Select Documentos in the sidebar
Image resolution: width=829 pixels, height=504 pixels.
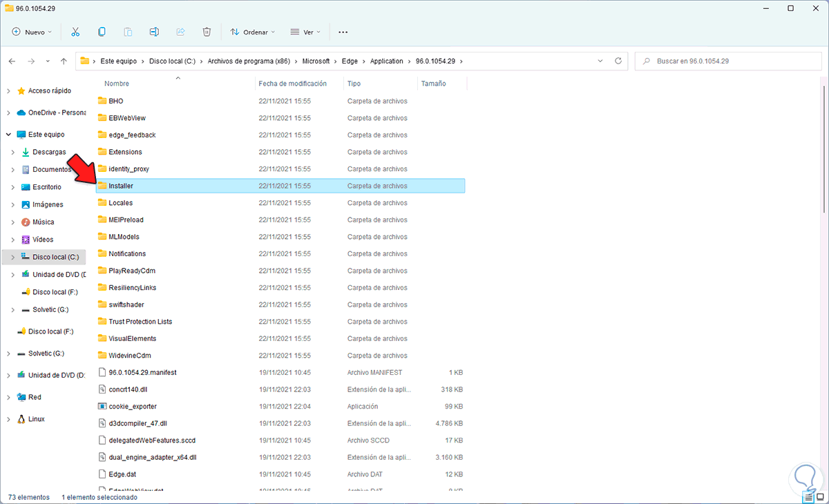[52, 169]
